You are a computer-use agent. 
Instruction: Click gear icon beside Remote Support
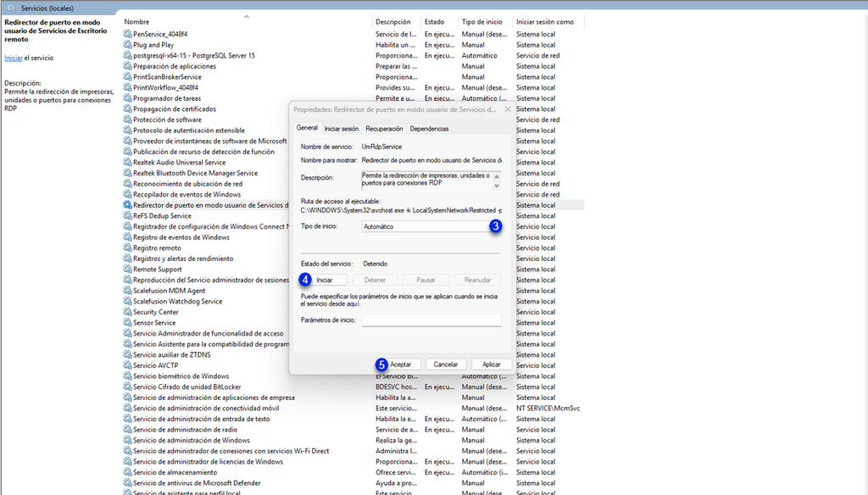127,269
